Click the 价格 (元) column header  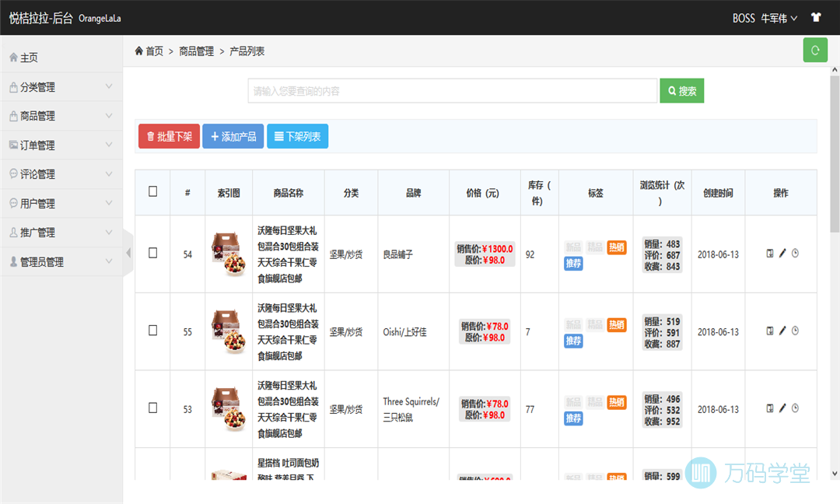tap(483, 193)
